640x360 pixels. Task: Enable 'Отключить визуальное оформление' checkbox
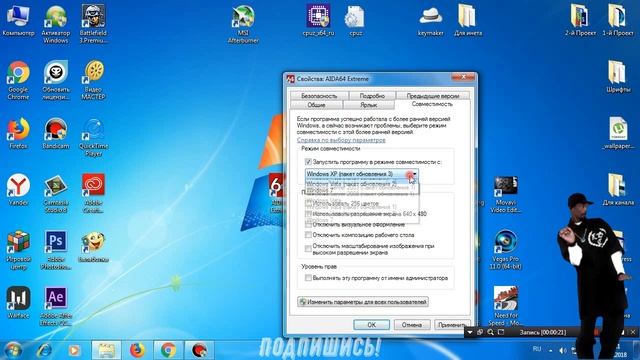coord(308,224)
